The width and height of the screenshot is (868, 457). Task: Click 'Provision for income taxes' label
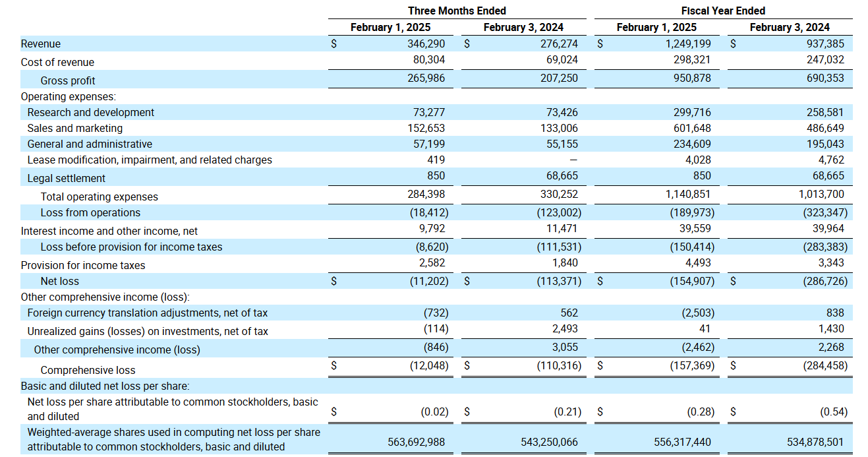coord(83,265)
